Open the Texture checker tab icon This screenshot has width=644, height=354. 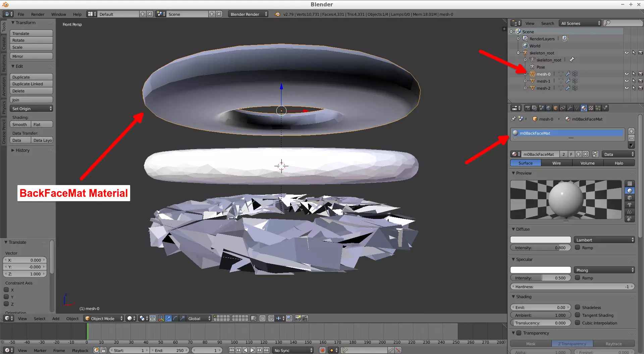click(x=591, y=108)
